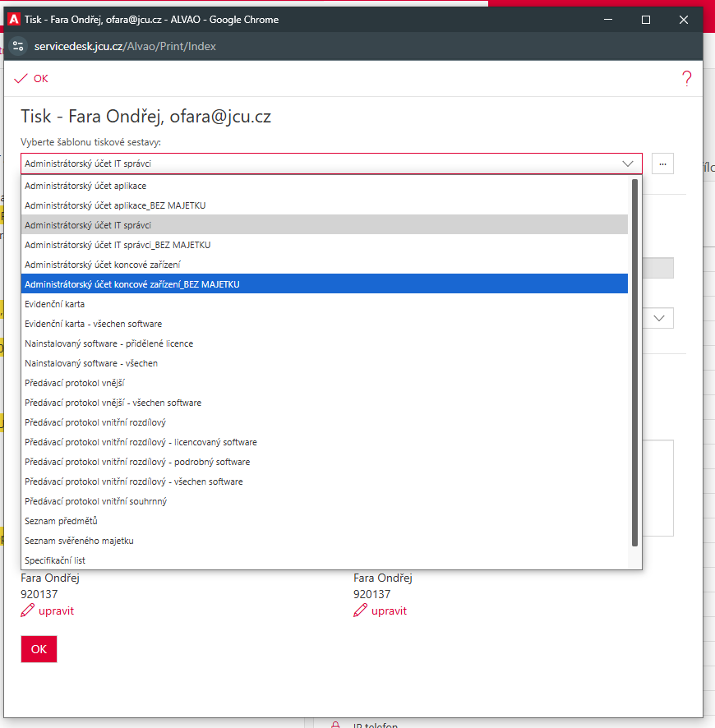Click the three-dots button beside template dropdown
Viewport: 715px width, 728px height.
point(662,164)
